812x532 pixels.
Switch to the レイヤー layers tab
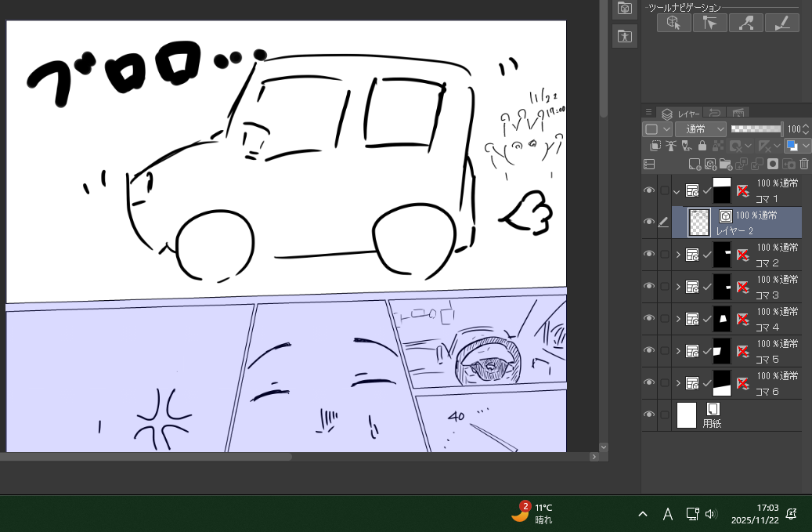tap(681, 114)
